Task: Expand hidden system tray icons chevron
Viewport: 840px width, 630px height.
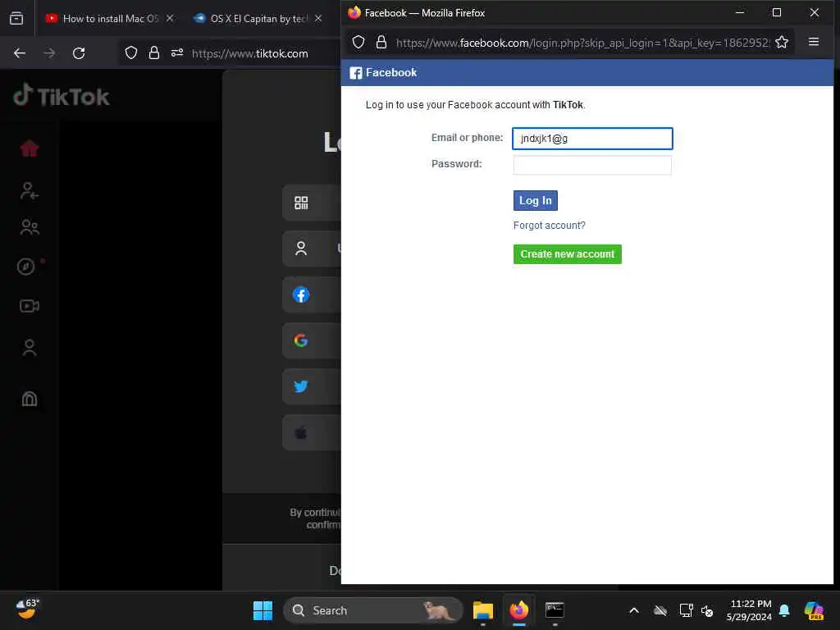Action: click(634, 610)
